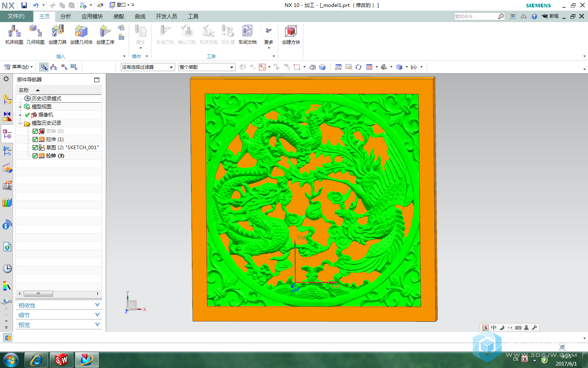588x368 pixels.
Task: Click the zoom window icon in view toolbar
Action: click(339, 67)
